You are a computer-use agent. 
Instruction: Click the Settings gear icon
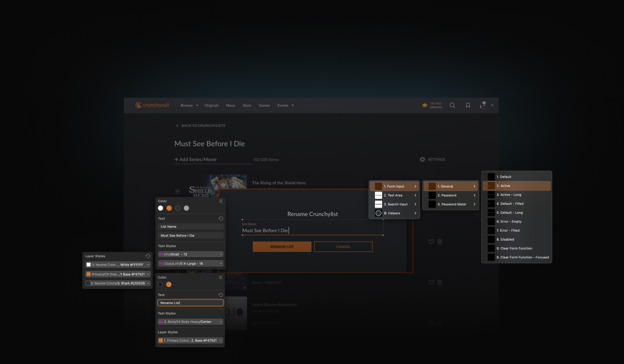click(422, 159)
